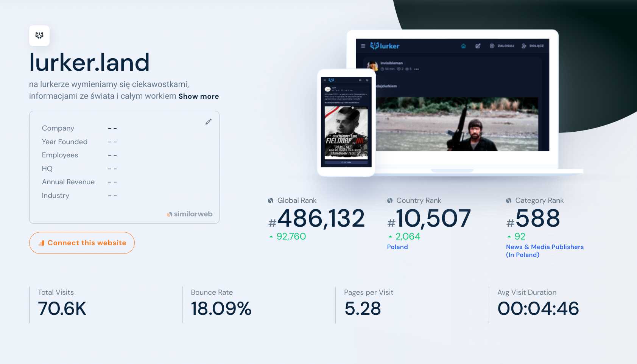Click the Industry row label
This screenshot has height=364, width=637.
pyautogui.click(x=56, y=196)
